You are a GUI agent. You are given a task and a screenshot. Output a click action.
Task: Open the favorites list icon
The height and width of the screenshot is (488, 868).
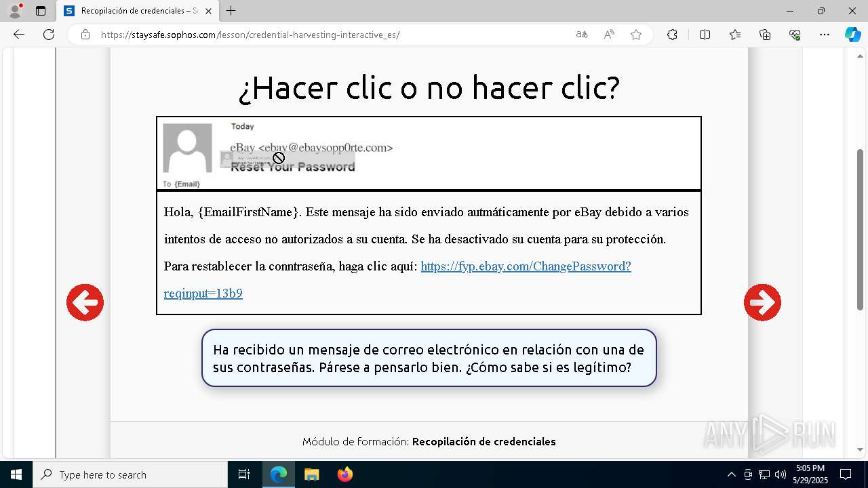pyautogui.click(x=735, y=35)
